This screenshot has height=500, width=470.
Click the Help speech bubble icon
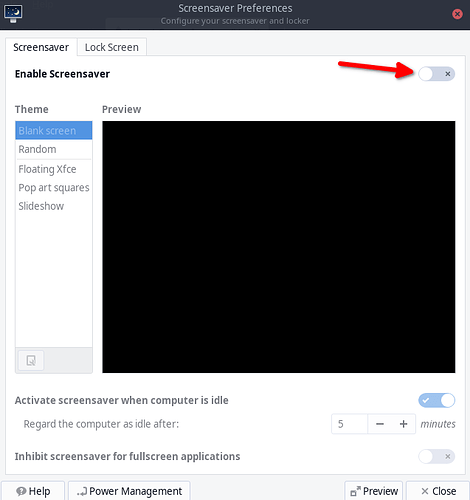pyautogui.click(x=21, y=491)
